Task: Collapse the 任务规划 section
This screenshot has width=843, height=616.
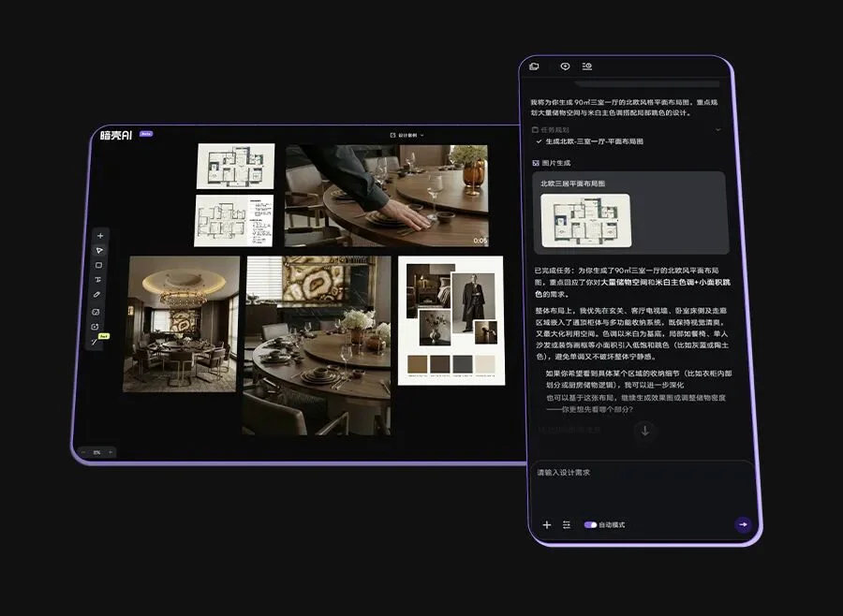Action: (x=717, y=129)
